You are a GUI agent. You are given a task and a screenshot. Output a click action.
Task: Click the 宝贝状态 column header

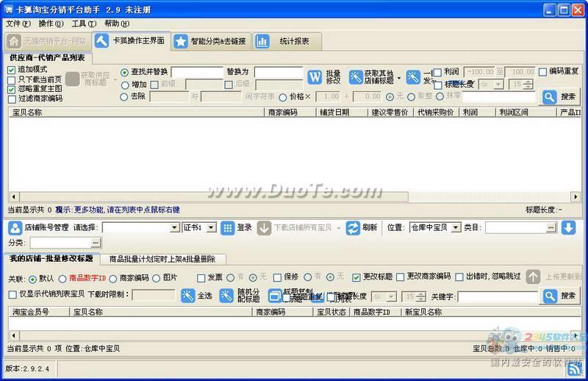(331, 312)
